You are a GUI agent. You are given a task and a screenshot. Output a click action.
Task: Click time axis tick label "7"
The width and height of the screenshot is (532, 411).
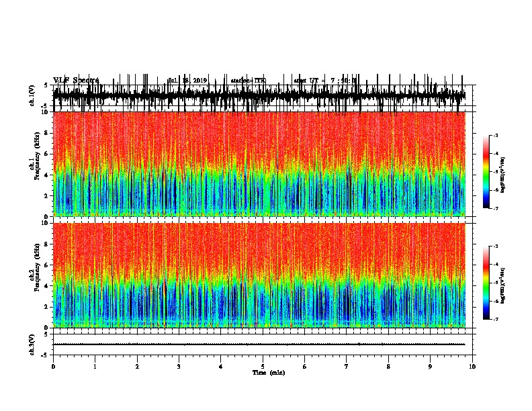(347, 367)
